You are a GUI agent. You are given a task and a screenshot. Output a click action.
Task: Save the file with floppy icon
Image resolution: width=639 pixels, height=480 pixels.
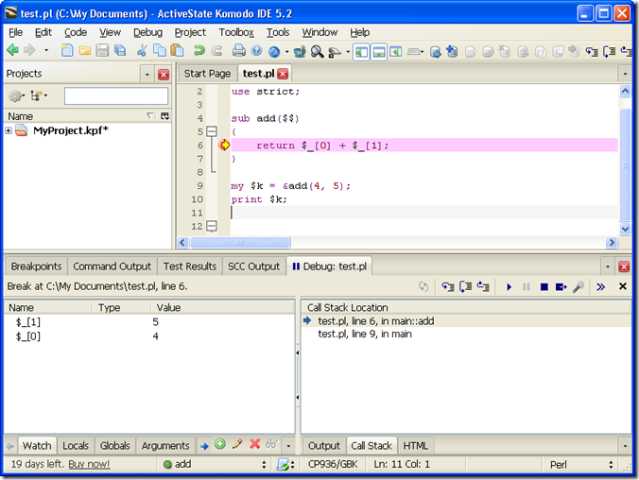[x=102, y=51]
